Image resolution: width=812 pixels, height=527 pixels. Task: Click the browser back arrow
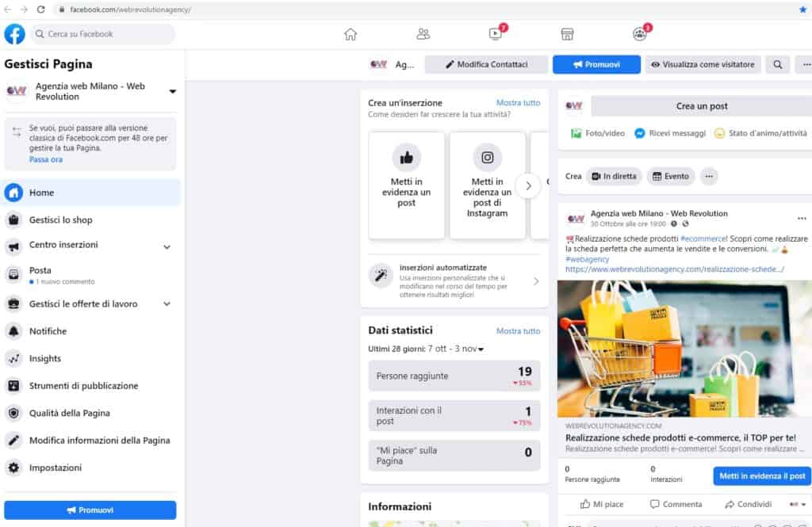coord(7,10)
